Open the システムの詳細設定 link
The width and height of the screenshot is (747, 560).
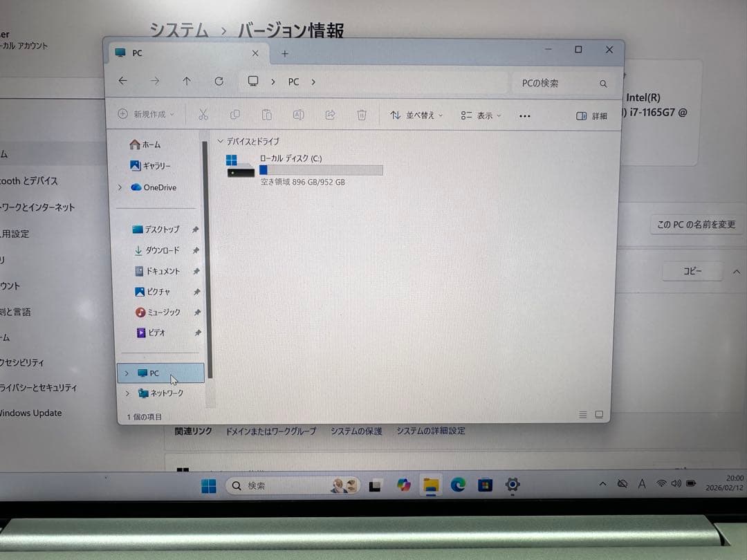(432, 431)
